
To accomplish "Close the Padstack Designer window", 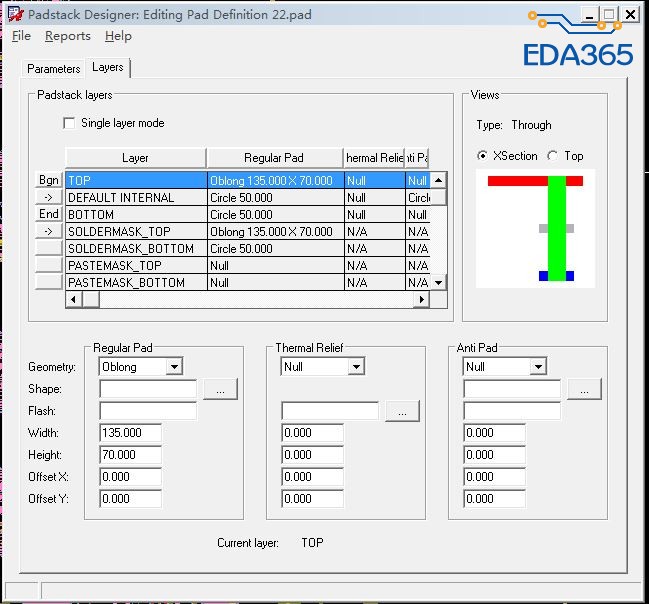I will click(630, 15).
